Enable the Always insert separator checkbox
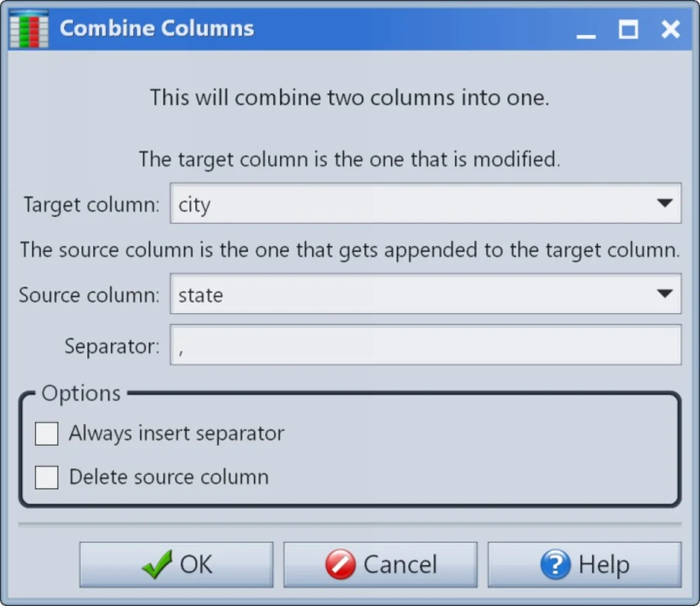The image size is (700, 606). (x=47, y=434)
